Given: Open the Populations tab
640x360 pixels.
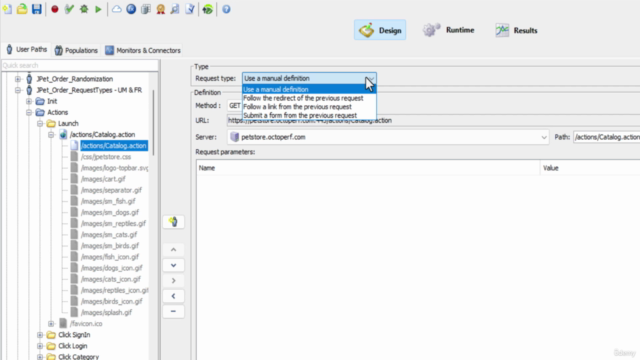Looking at the screenshot, I should (x=76, y=50).
